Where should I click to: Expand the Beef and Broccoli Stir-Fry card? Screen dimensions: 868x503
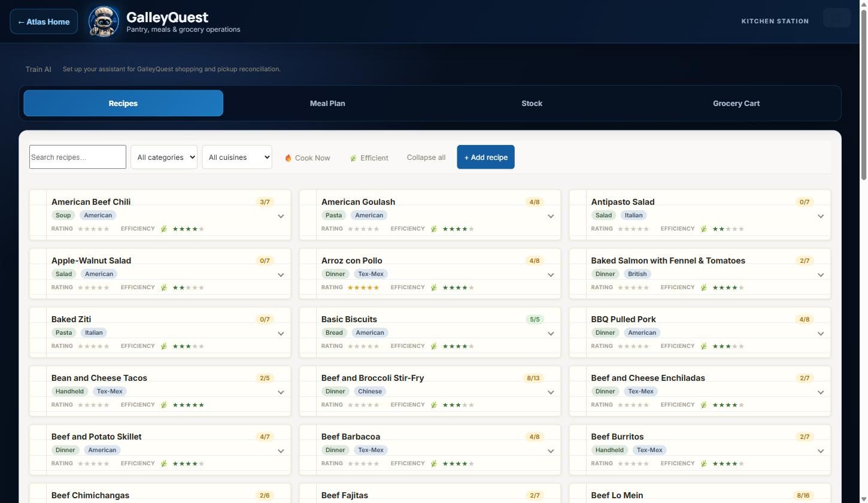[x=551, y=392]
